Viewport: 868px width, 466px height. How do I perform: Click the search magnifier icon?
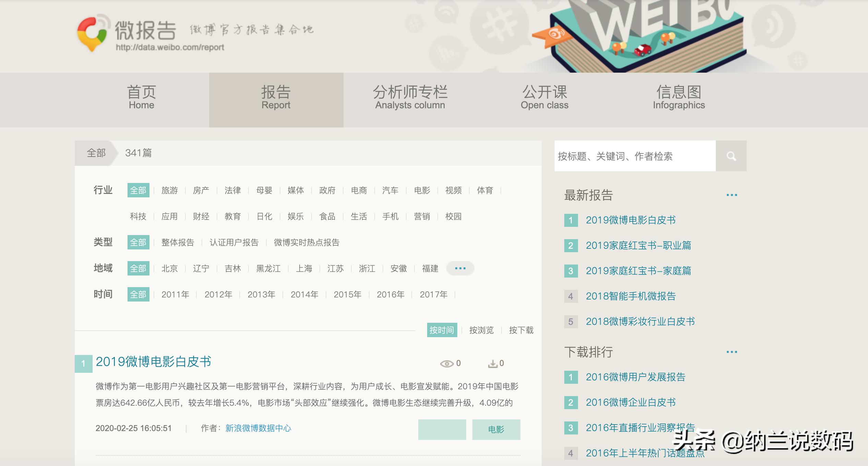tap(732, 156)
